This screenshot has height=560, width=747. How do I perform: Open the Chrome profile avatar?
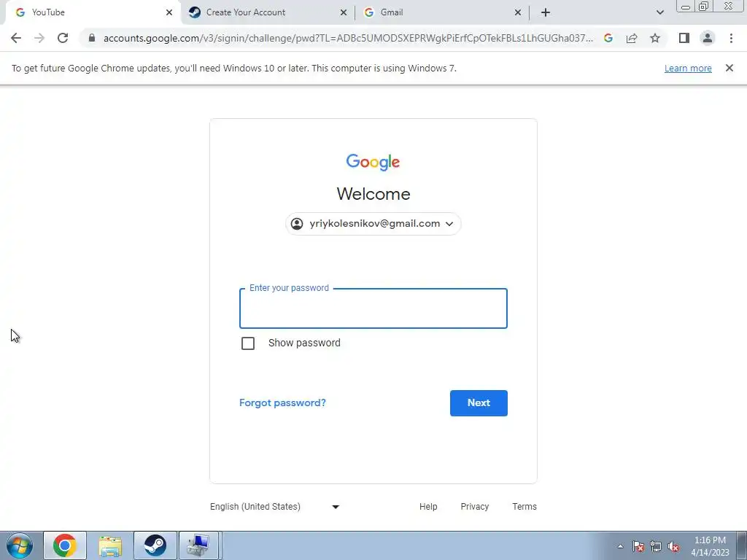[x=708, y=38]
